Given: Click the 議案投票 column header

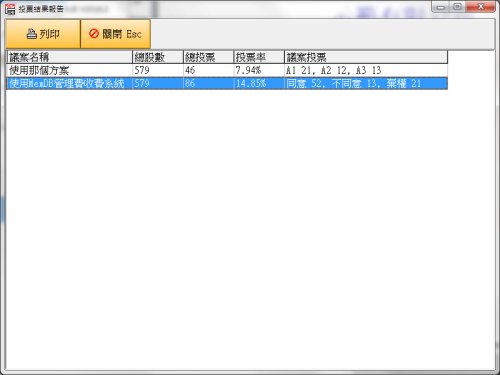Looking at the screenshot, I should [x=366, y=57].
